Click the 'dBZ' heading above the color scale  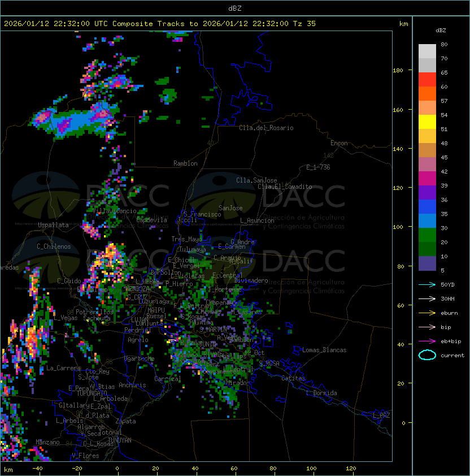pyautogui.click(x=441, y=31)
